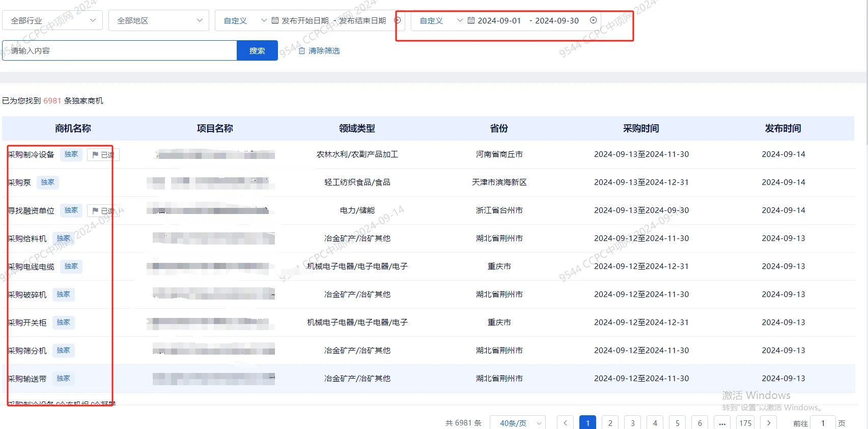Open the 采购泵 opportunity
This screenshot has height=429, width=868.
coord(19,182)
